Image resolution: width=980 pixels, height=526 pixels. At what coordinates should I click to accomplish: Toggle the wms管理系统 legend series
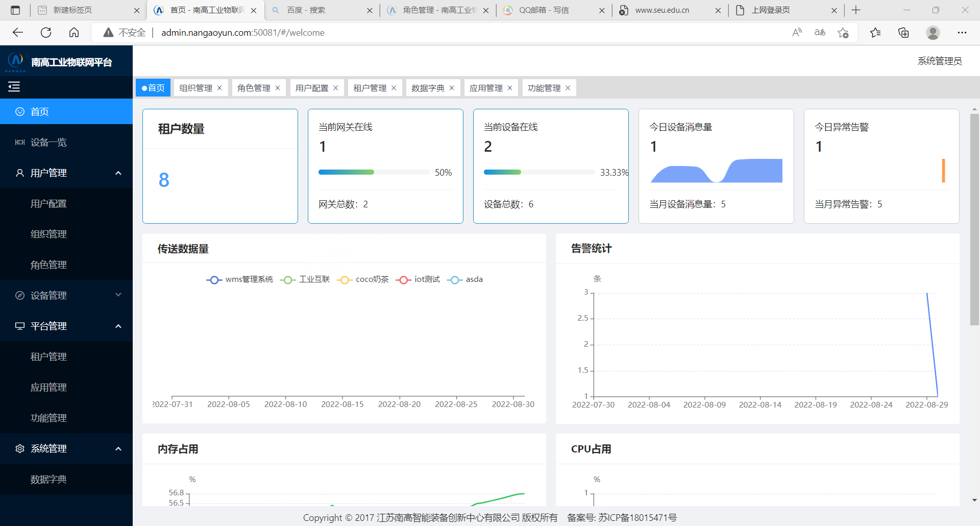[240, 279]
